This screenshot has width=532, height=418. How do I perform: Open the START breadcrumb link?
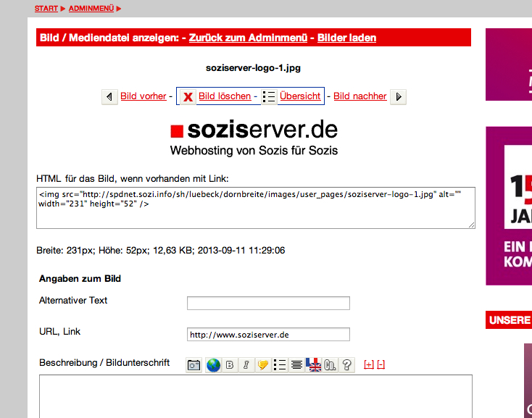tap(46, 8)
